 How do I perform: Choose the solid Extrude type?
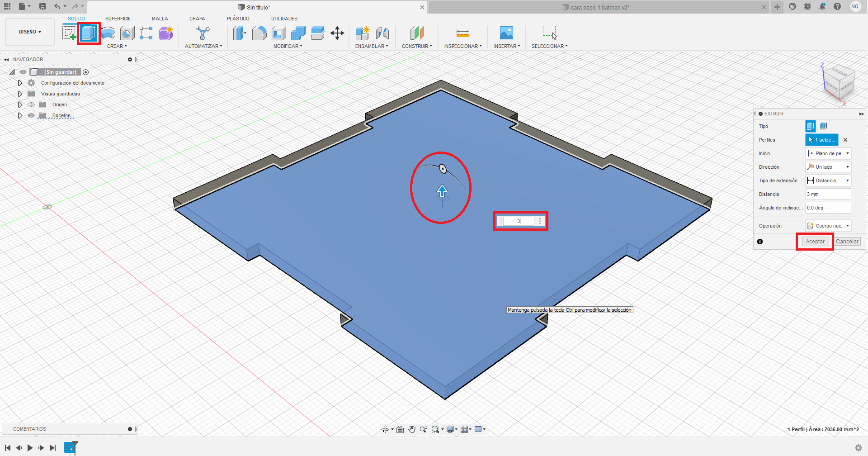point(811,126)
